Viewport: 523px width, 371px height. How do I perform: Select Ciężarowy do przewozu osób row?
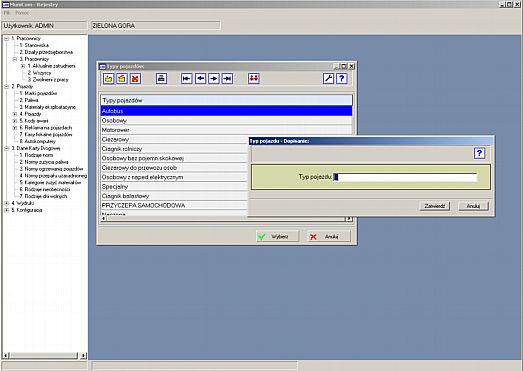(174, 168)
